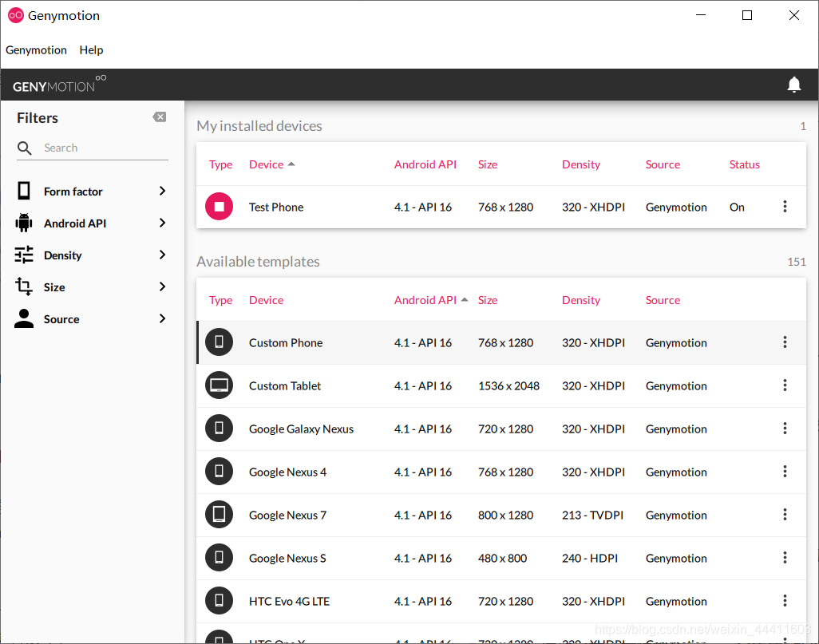Viewport: 819px width, 644px height.
Task: Open the Help menu
Action: [92, 50]
